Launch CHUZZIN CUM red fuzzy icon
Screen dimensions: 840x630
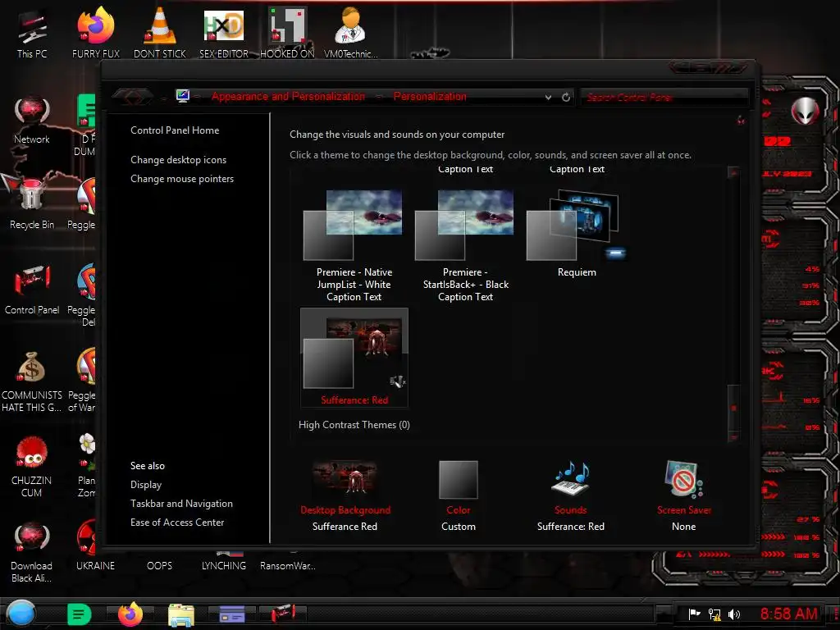coord(32,467)
